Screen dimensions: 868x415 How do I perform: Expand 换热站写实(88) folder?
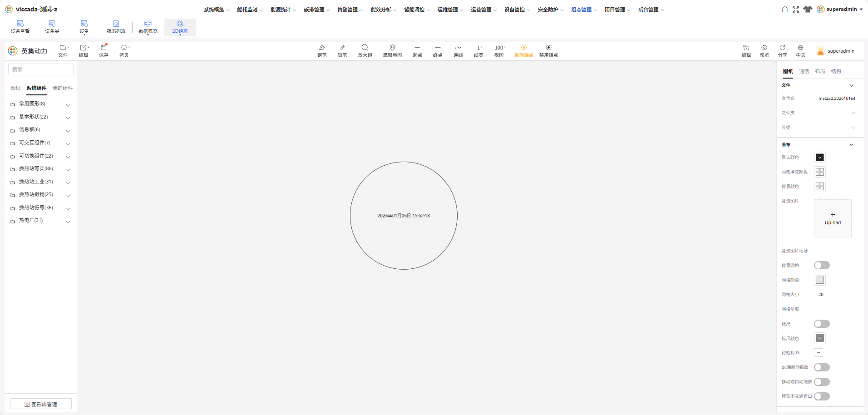[x=40, y=169]
